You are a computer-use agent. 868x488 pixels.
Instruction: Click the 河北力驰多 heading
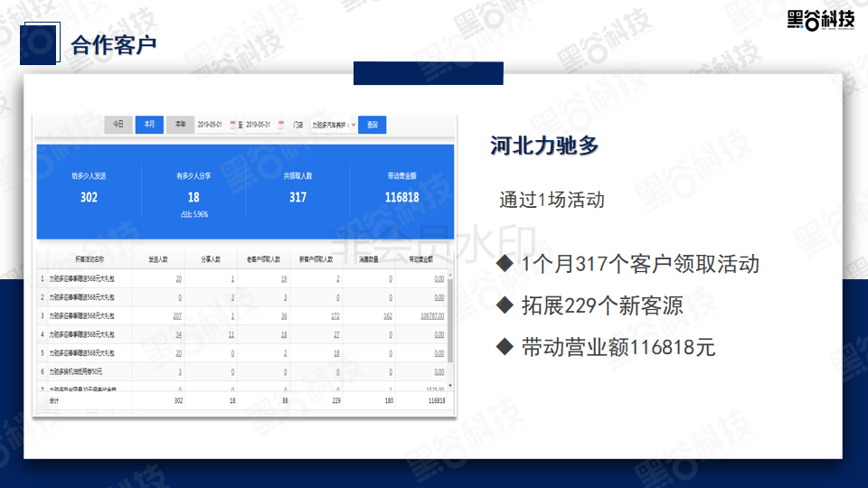544,145
